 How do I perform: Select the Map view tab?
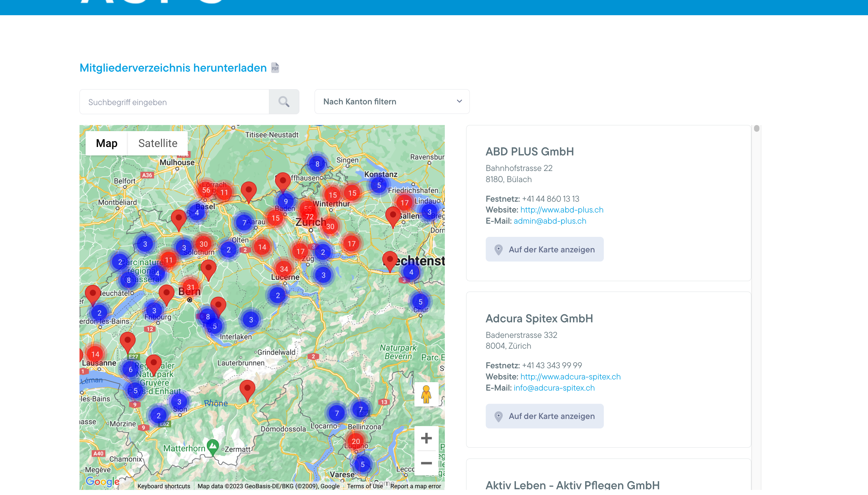107,143
